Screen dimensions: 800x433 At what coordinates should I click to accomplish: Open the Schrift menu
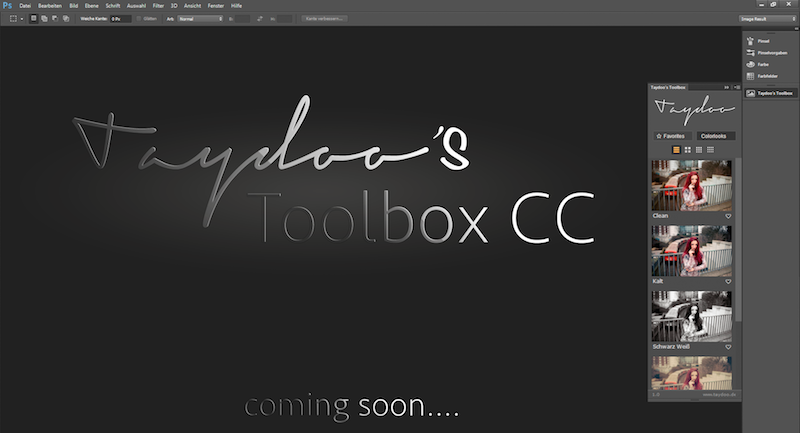click(x=113, y=6)
